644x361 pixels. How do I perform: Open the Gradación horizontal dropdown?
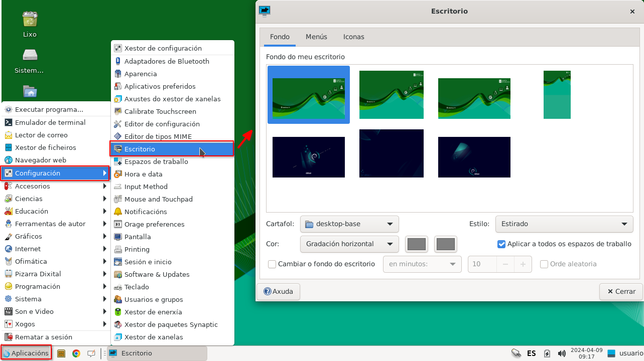(349, 244)
